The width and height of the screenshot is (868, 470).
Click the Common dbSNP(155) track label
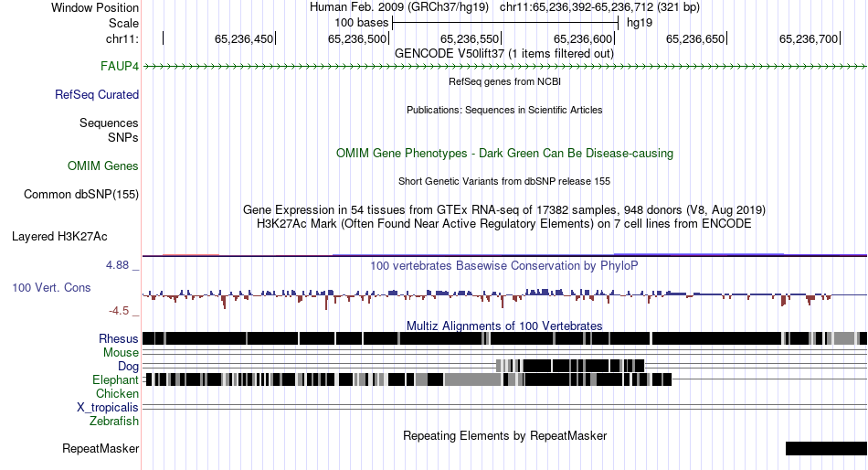pyautogui.click(x=81, y=195)
